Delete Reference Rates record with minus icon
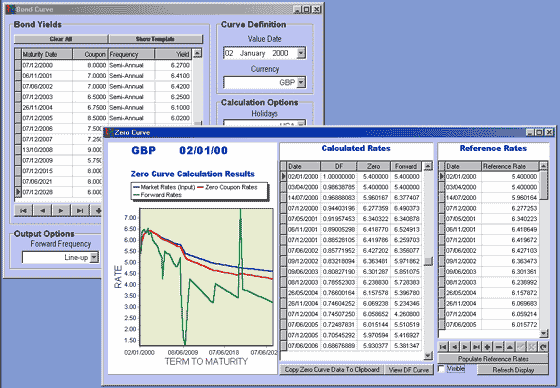The height and width of the screenshot is (388, 560). pyautogui.click(x=499, y=347)
